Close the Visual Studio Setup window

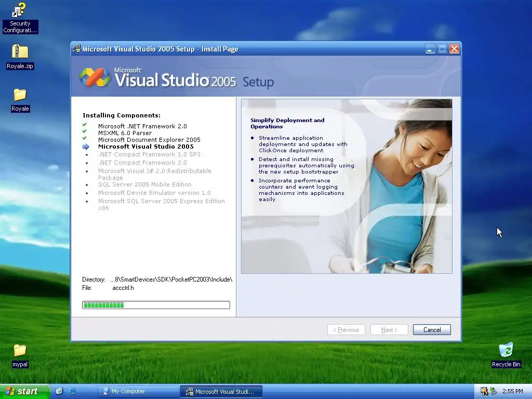pyautogui.click(x=454, y=49)
